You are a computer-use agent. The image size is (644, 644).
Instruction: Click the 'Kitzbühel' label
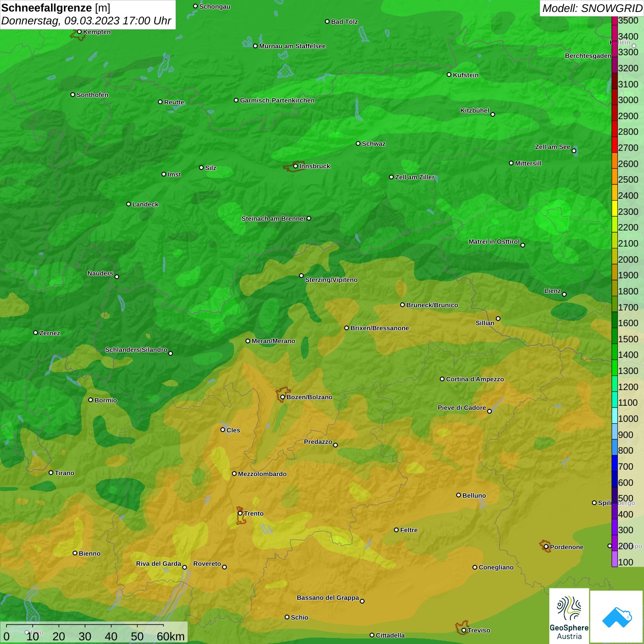[475, 110]
